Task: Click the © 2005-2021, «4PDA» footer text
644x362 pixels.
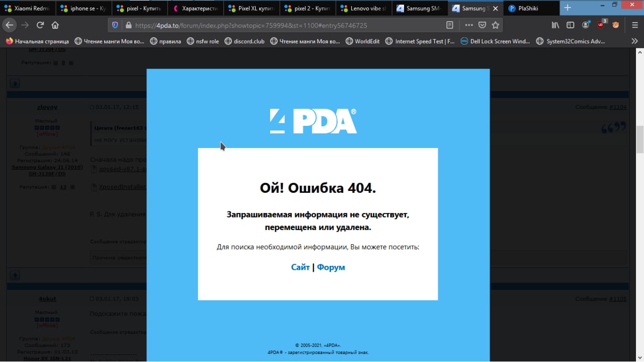Action: 318,345
